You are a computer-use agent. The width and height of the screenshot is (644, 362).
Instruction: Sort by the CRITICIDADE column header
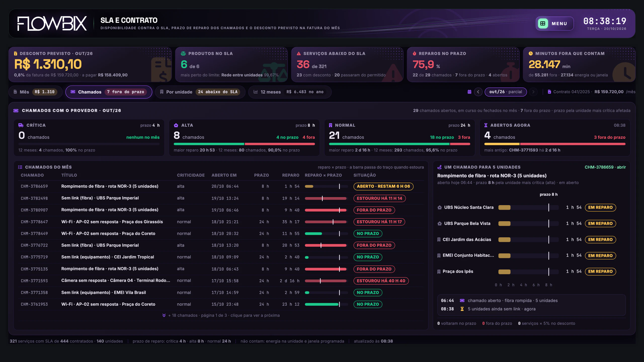pos(191,175)
